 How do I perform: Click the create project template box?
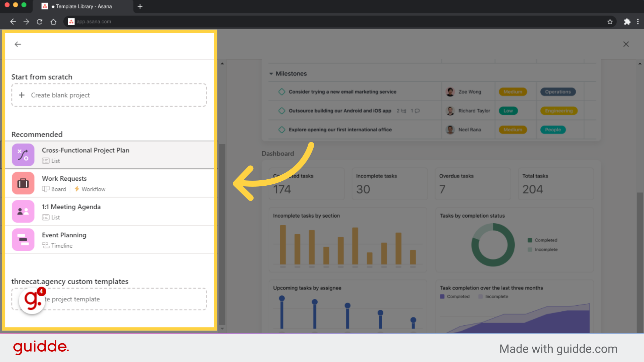[109, 299]
